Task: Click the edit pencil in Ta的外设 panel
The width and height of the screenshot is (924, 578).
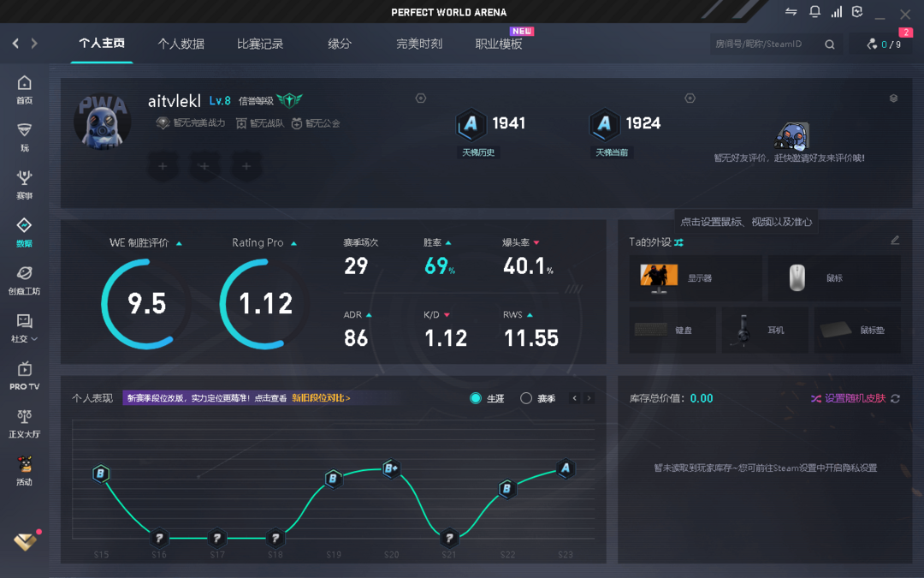Action: click(x=895, y=241)
